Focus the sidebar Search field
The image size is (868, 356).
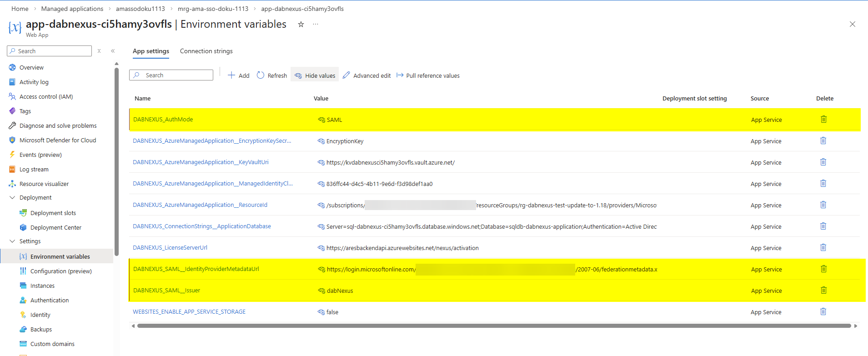tap(50, 51)
